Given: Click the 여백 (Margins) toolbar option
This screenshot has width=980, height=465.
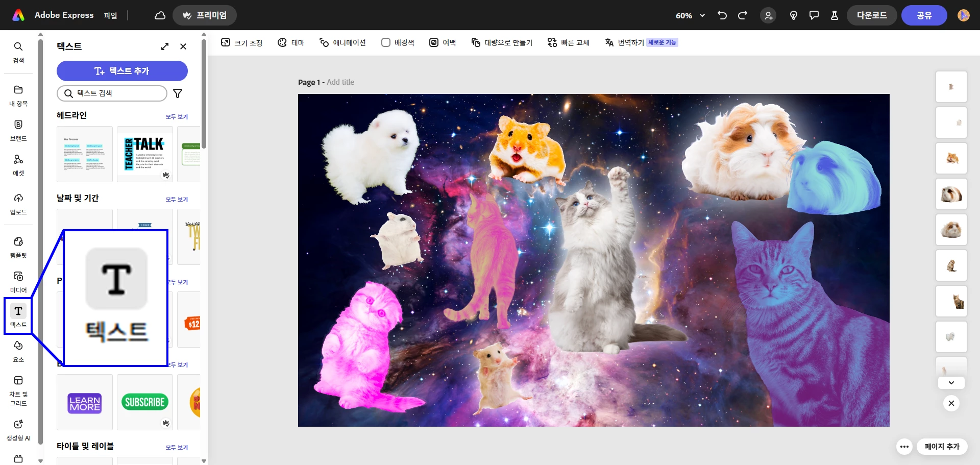Looking at the screenshot, I should (443, 43).
